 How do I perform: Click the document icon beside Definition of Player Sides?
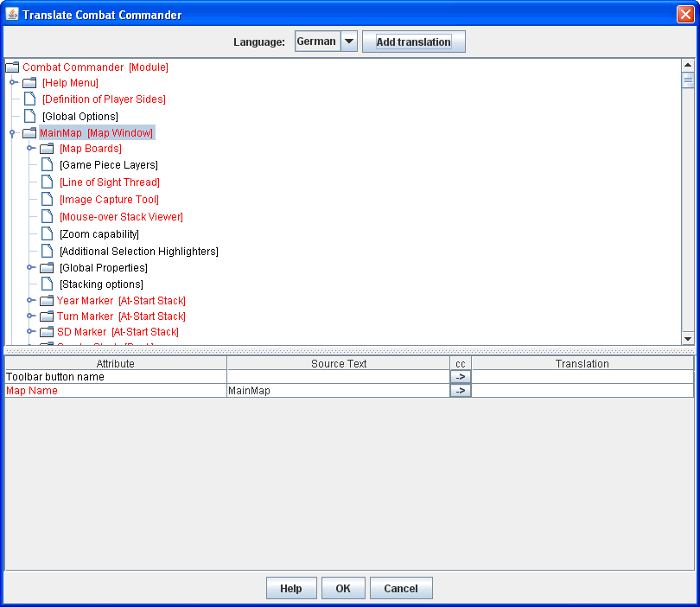[x=29, y=99]
